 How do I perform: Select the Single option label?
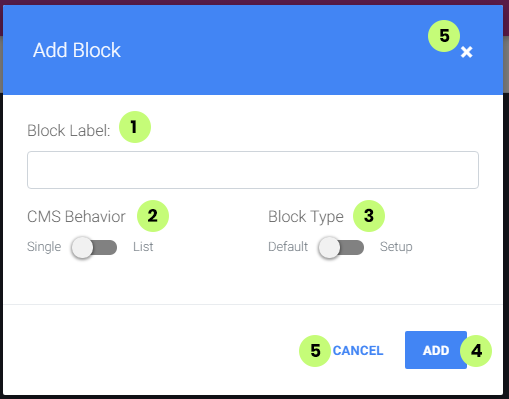(44, 247)
